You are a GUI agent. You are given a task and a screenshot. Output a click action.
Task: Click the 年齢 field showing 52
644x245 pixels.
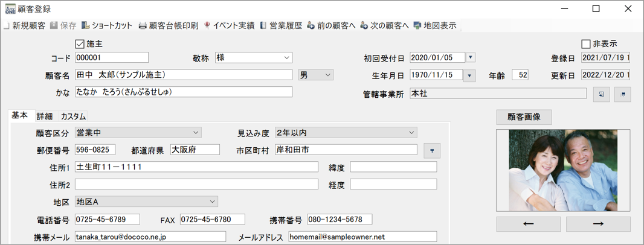(x=520, y=75)
